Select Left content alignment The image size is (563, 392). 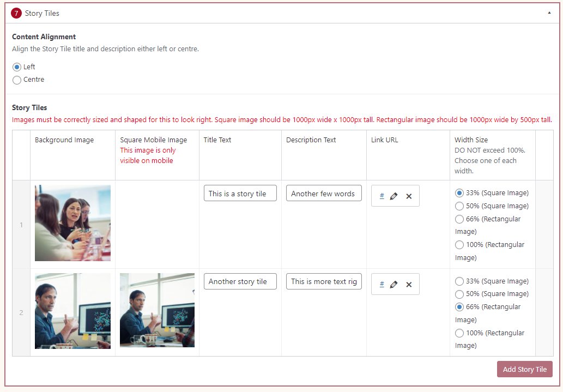[17, 67]
